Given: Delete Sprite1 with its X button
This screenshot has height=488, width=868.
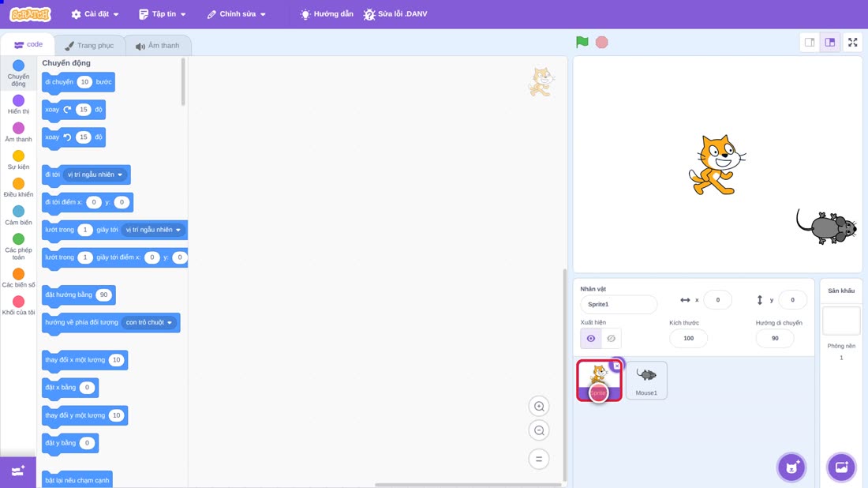Looking at the screenshot, I should pyautogui.click(x=617, y=366).
